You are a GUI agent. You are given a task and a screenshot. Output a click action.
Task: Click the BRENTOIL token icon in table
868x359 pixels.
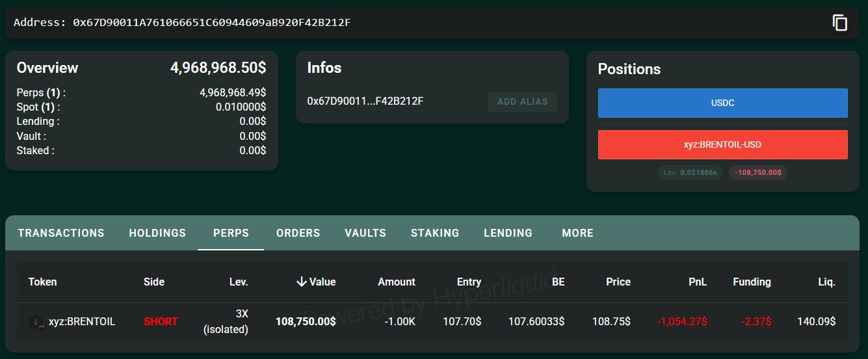[36, 322]
